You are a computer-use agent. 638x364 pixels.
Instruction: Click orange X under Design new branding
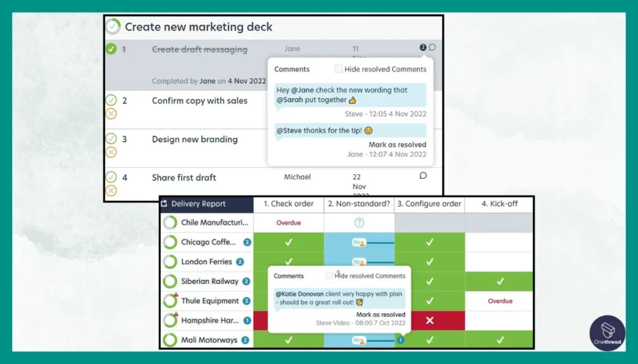point(111,152)
